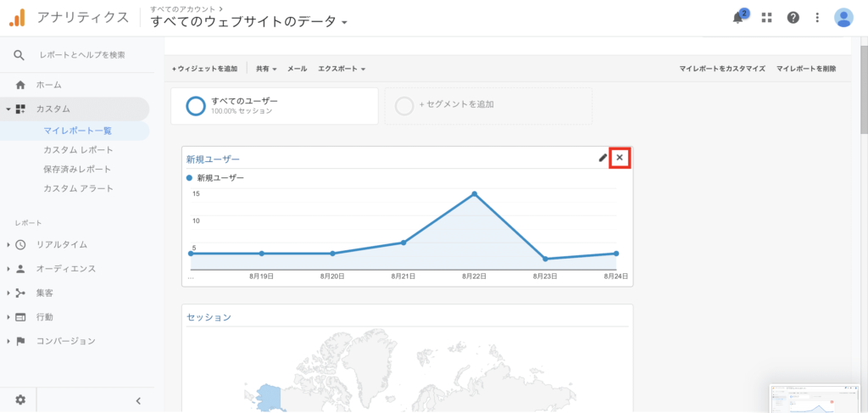Open the 共有 dropdown menu
Viewport: 868px width, 413px height.
(266, 69)
